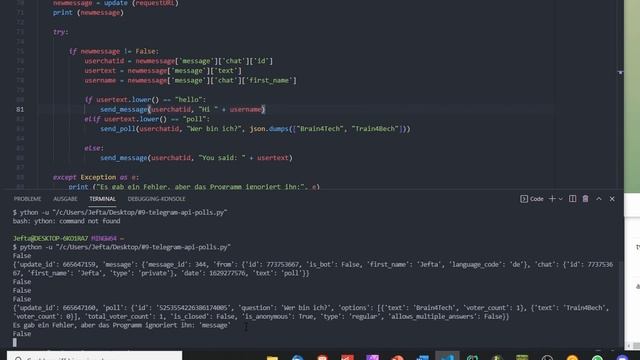The image size is (640, 360).
Task: Click the terminal output with update_id 665647160
Action: (311, 312)
